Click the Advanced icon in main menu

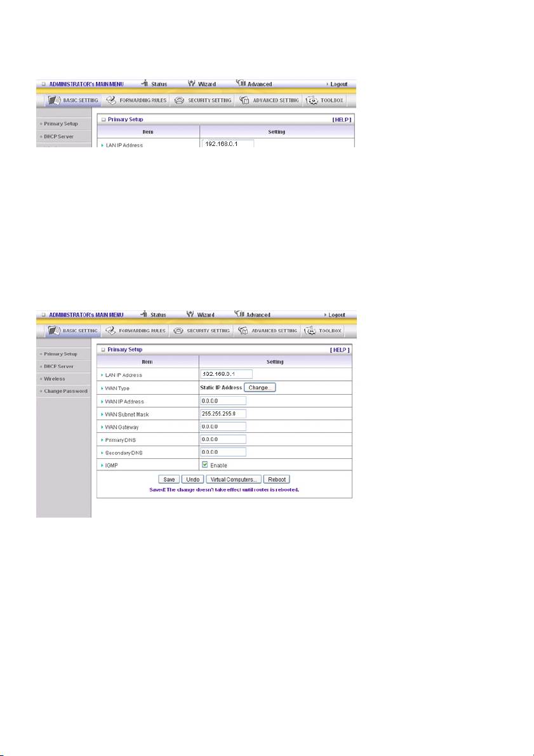[x=240, y=314]
